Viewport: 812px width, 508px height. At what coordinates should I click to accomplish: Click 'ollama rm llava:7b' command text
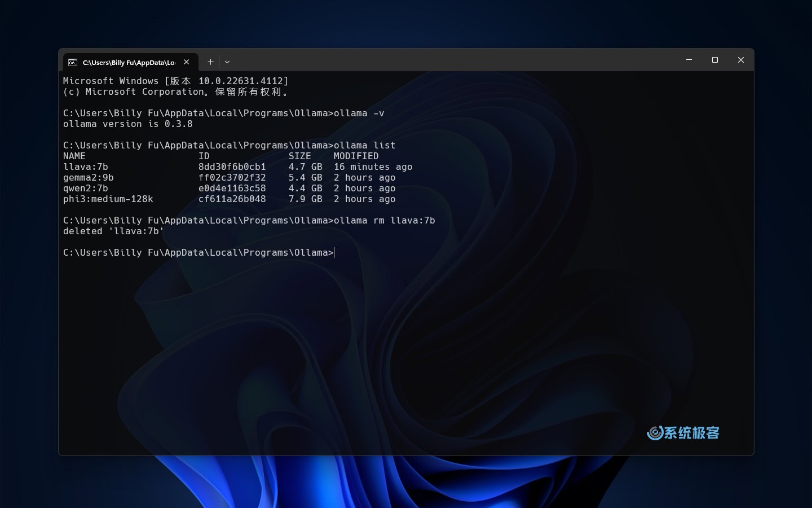(385, 220)
